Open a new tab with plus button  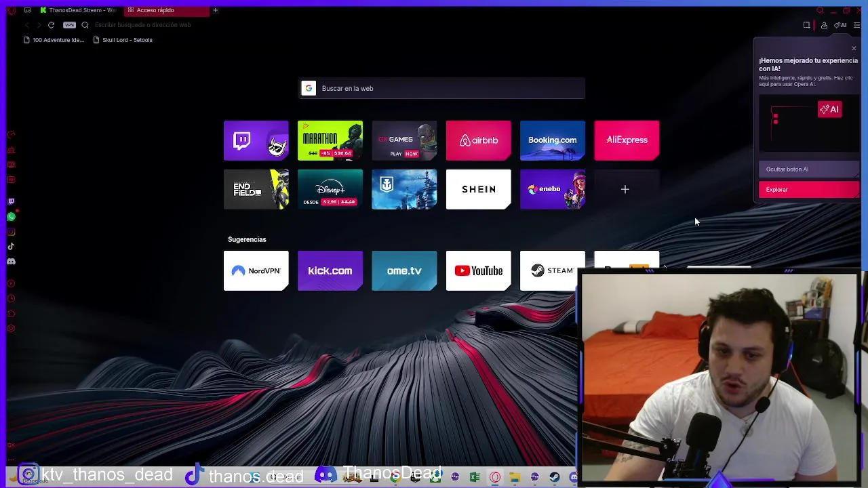(215, 10)
